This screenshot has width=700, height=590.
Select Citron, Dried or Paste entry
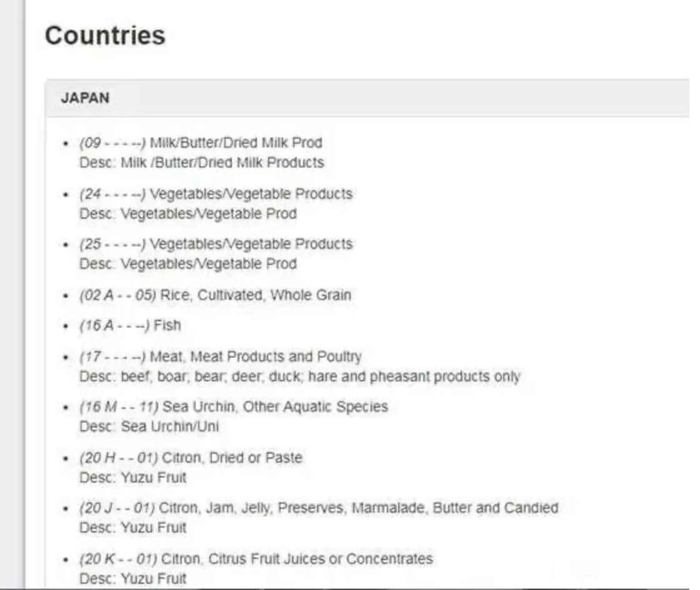232,458
